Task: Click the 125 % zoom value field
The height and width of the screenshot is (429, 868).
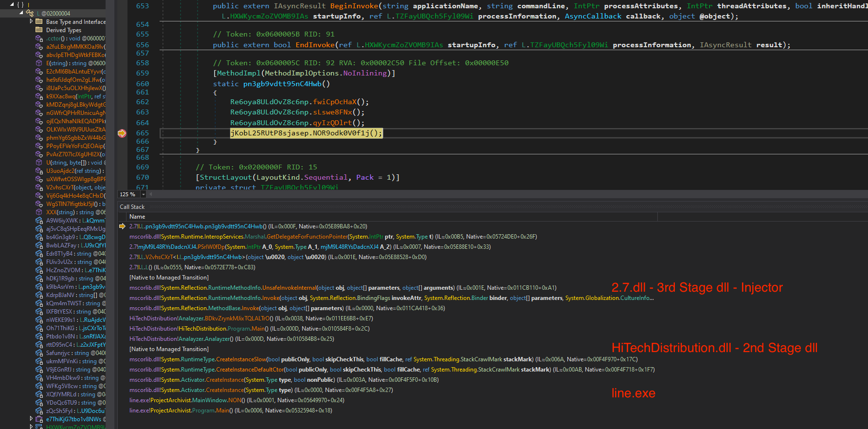Action: [129, 194]
